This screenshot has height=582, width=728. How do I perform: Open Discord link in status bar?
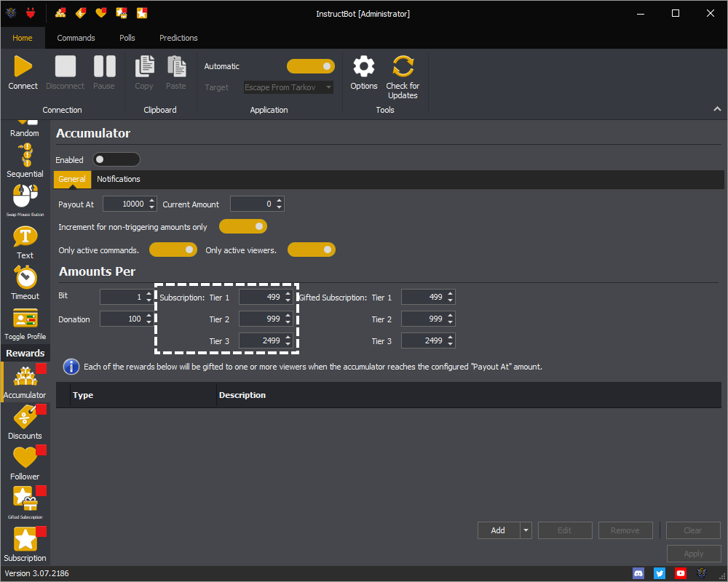pyautogui.click(x=639, y=573)
